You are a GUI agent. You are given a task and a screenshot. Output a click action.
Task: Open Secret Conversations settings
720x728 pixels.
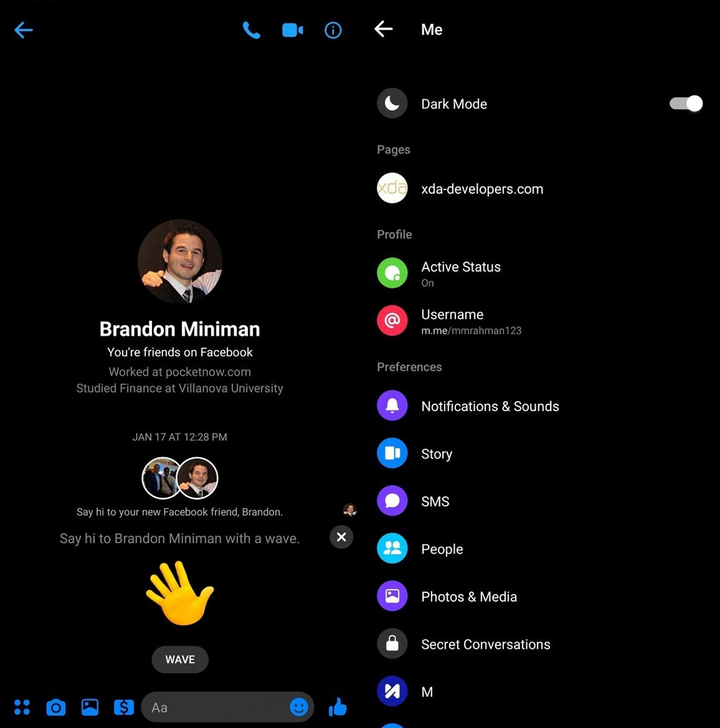pos(485,644)
